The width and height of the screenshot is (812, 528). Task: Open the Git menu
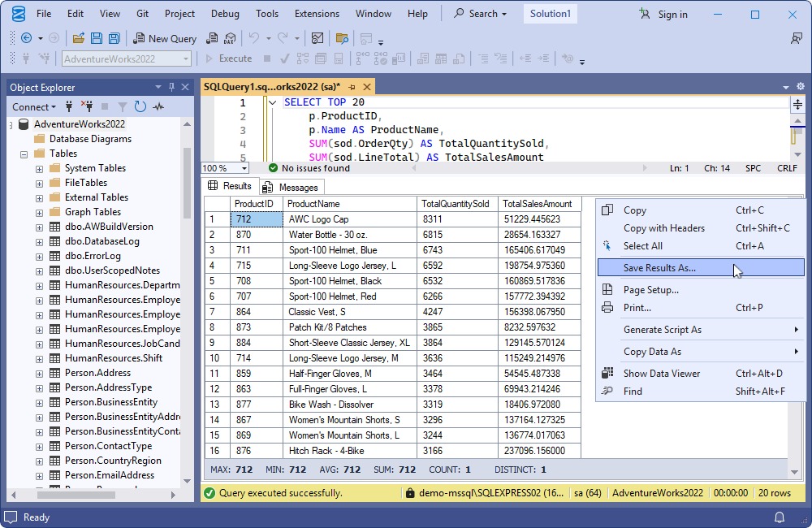(142, 14)
